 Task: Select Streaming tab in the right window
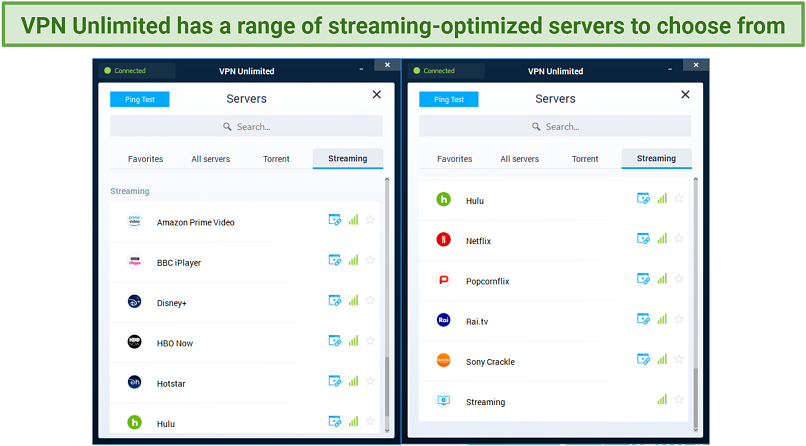point(656,158)
